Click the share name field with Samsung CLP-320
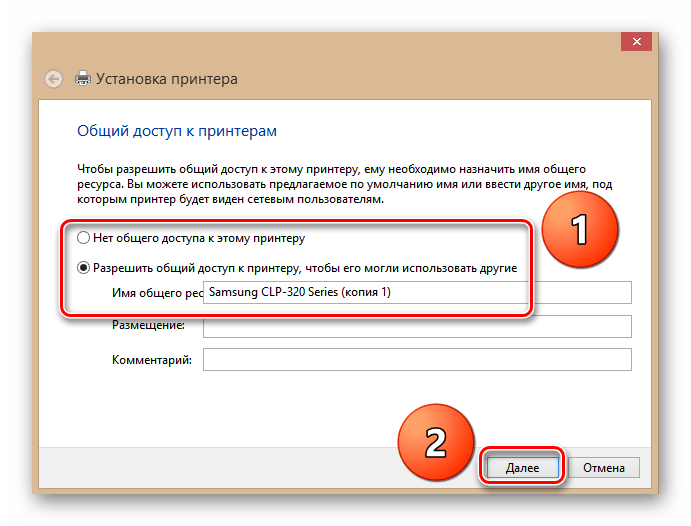 tap(417, 293)
